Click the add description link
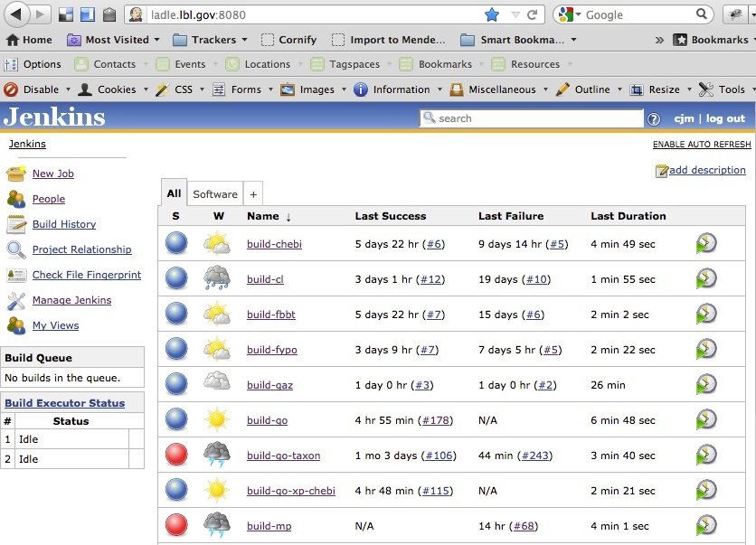The image size is (756, 545). click(707, 170)
